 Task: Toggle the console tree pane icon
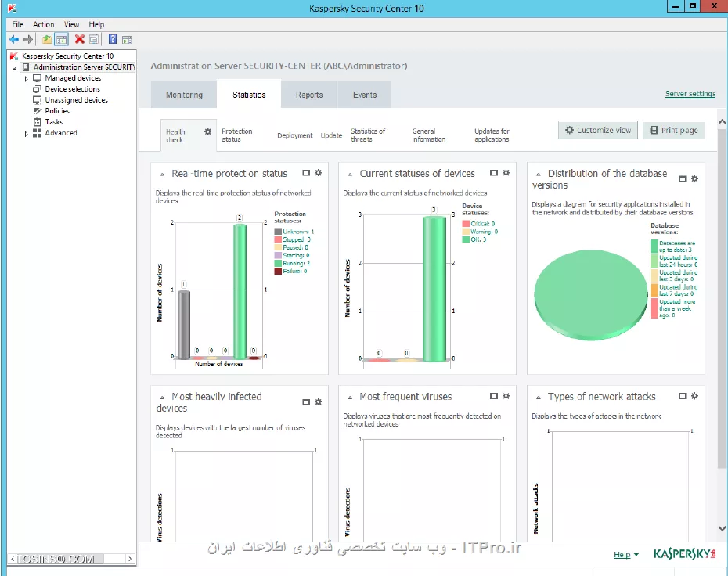(61, 39)
